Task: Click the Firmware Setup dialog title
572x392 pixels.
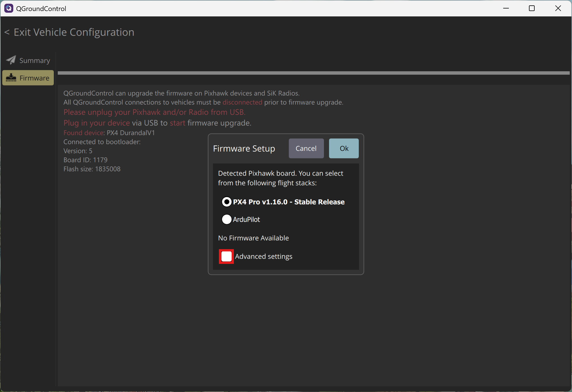Action: (244, 148)
